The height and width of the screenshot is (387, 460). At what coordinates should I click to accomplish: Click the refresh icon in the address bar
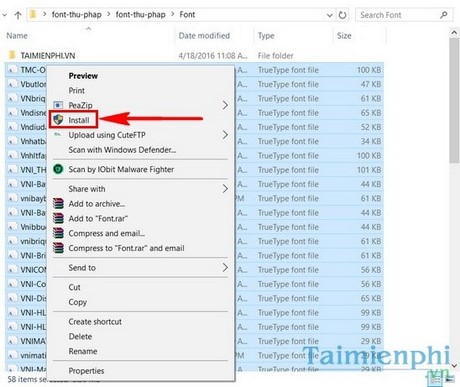pos(342,15)
